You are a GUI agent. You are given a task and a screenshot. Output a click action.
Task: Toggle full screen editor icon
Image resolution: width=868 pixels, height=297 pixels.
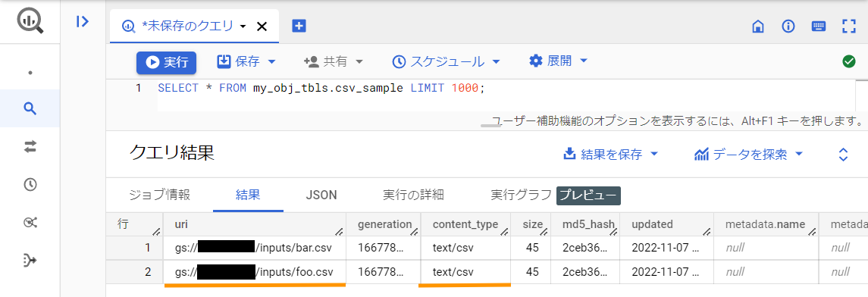coord(848,26)
